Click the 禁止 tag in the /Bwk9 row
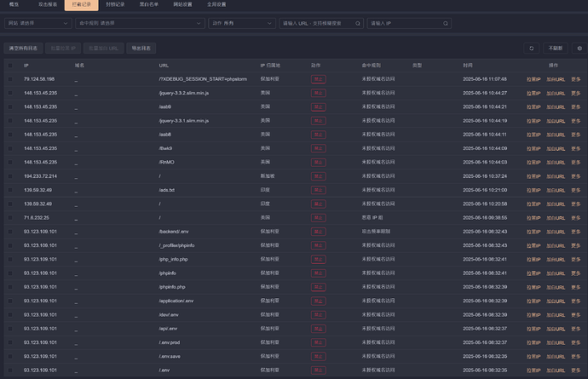The image size is (588, 379). (x=318, y=148)
